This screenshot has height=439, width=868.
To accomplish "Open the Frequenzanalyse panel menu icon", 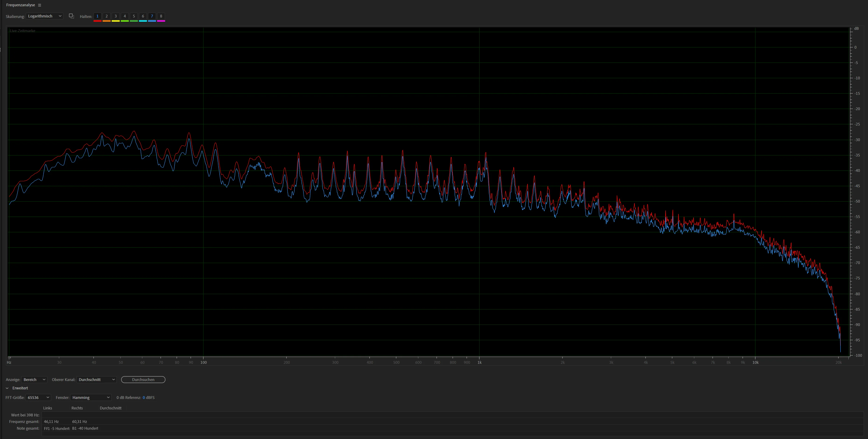I will click(39, 5).
